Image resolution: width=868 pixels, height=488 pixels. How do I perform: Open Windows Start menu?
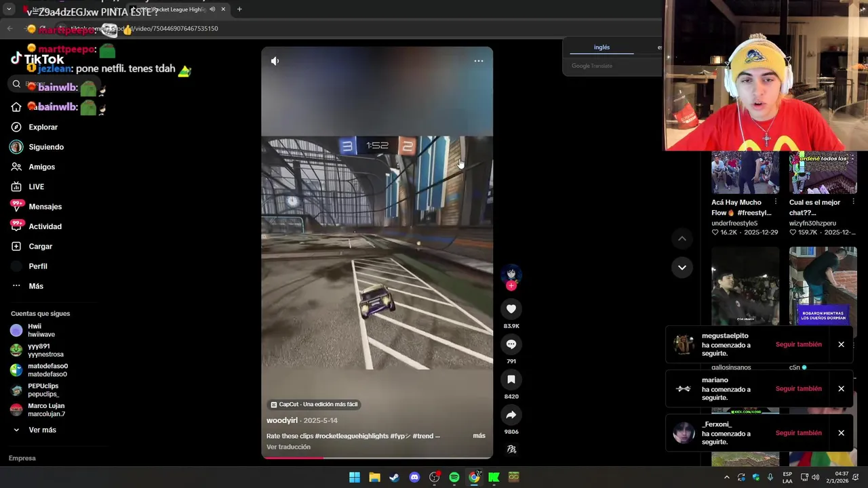354,478
